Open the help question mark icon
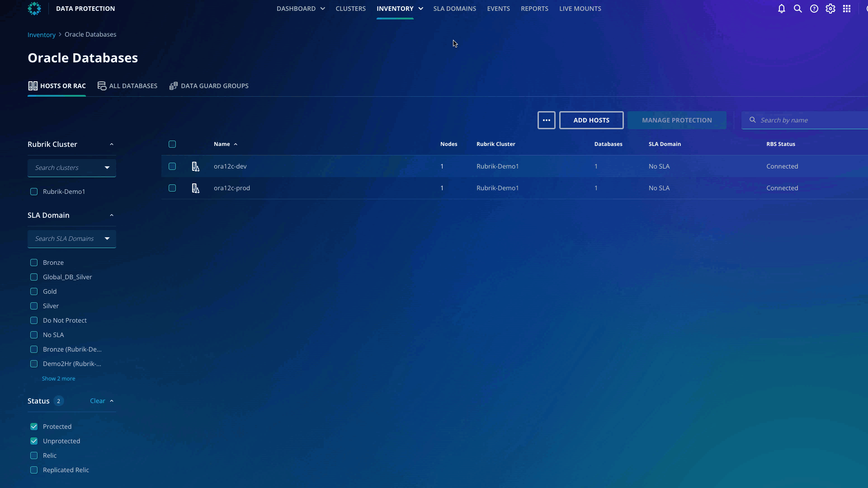868x488 pixels. tap(814, 9)
